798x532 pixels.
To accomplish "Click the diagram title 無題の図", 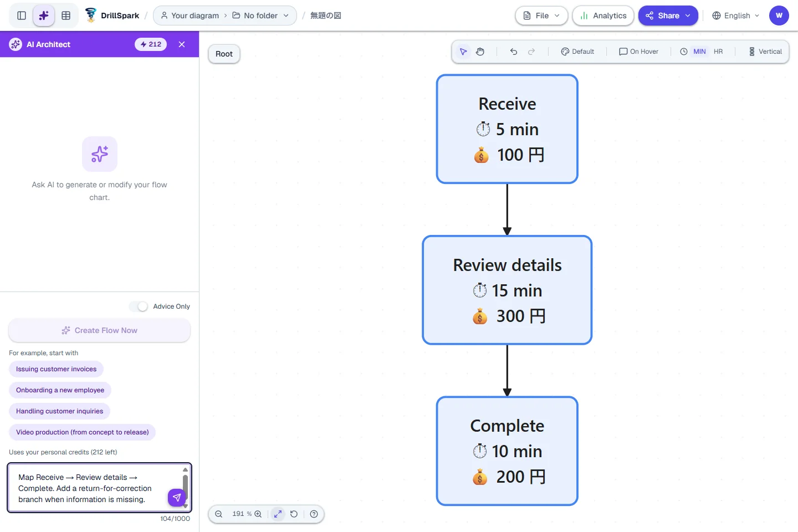I will [326, 16].
